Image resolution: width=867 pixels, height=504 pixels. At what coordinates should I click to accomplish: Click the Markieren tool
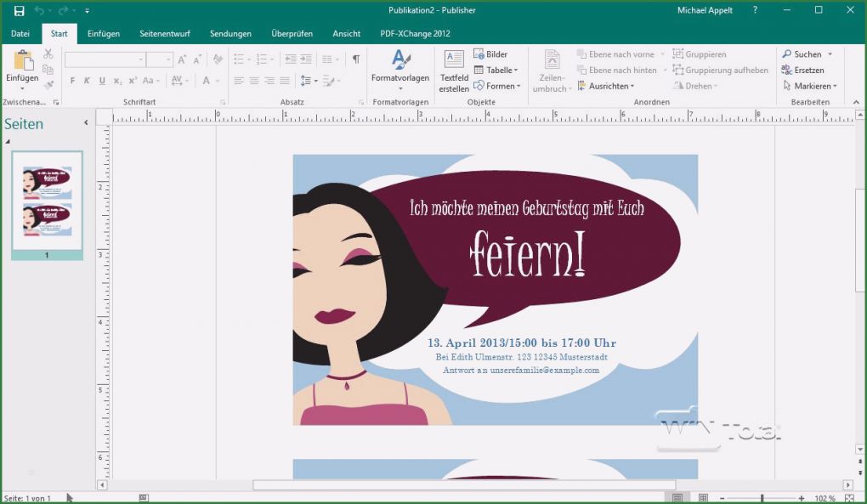(x=808, y=86)
